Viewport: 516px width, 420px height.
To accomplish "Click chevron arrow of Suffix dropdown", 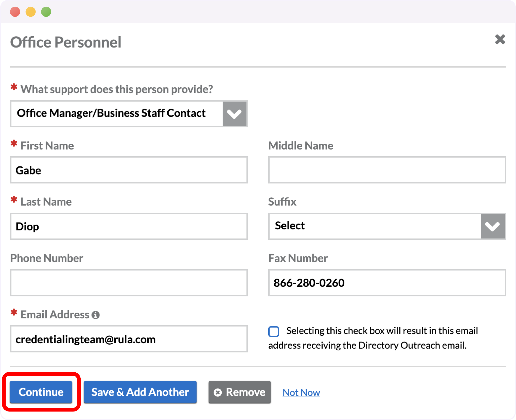I will pyautogui.click(x=492, y=226).
